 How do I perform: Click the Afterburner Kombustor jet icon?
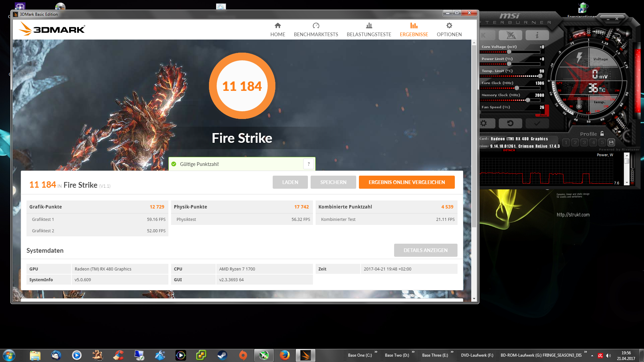click(x=510, y=35)
